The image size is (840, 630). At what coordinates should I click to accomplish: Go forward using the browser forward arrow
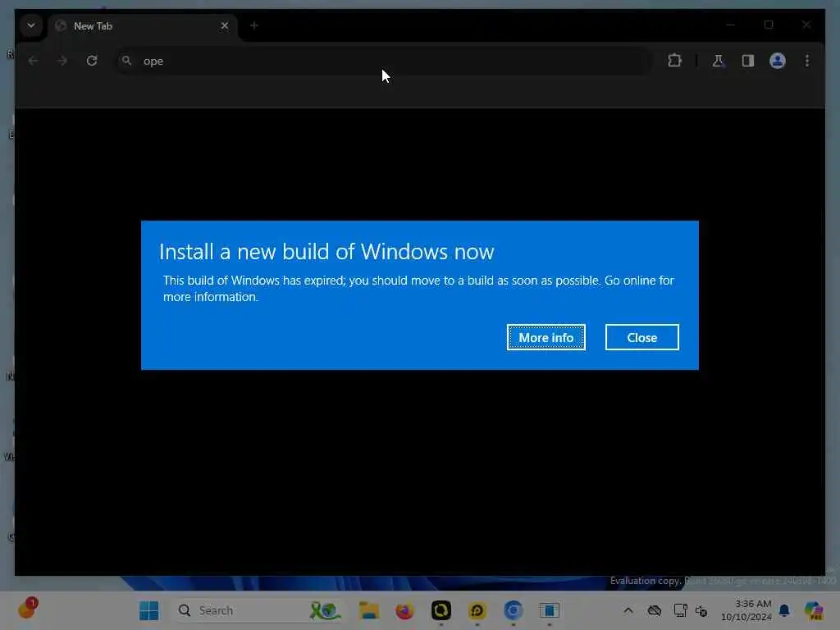[62, 61]
